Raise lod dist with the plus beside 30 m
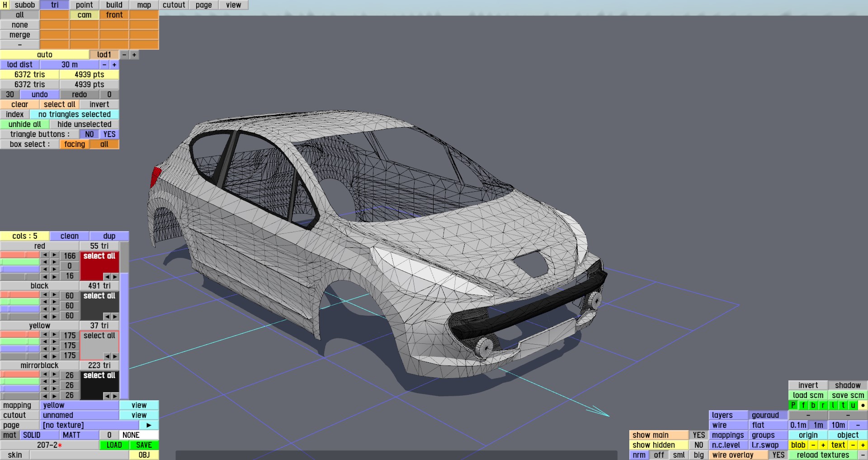 tap(114, 65)
